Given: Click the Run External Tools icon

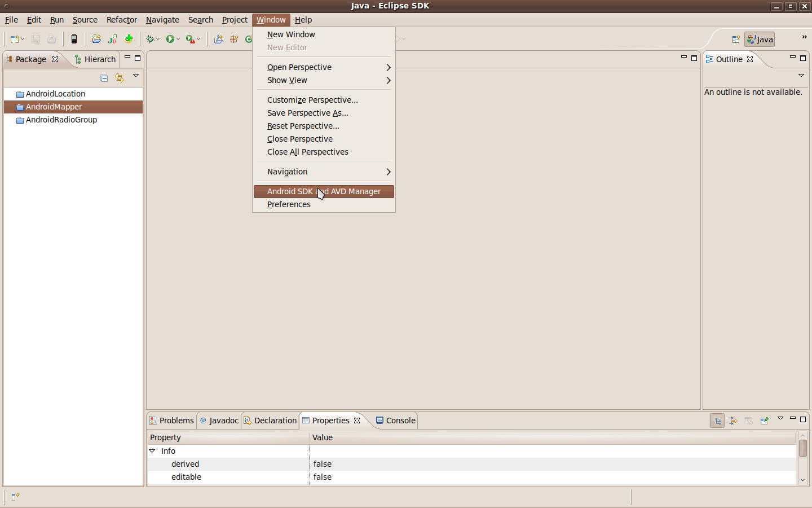Looking at the screenshot, I should 191,39.
